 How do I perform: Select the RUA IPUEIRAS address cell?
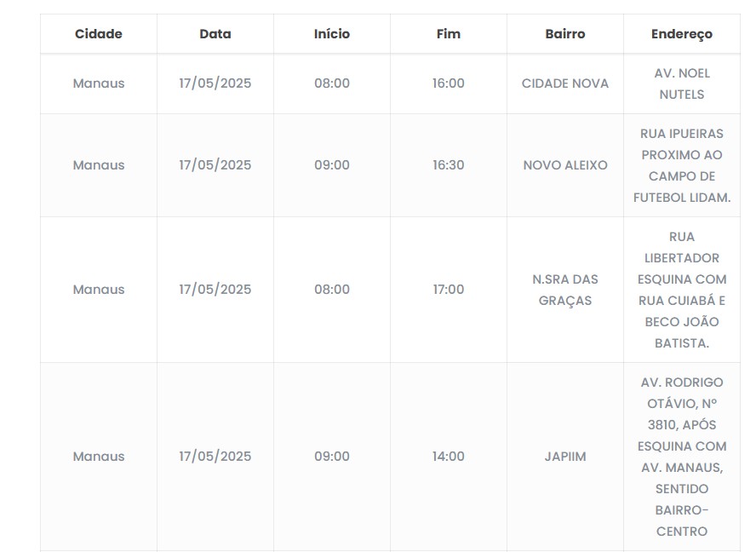coord(682,165)
